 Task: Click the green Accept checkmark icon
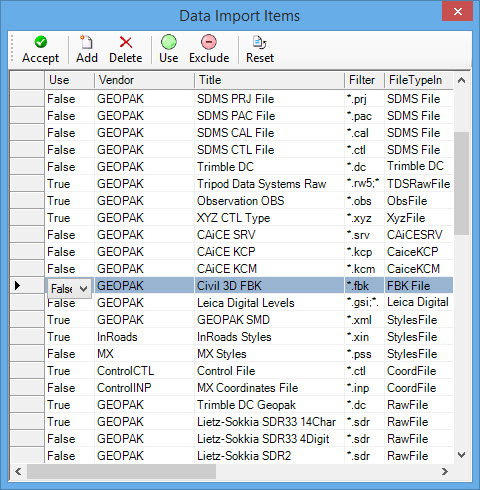pos(41,42)
